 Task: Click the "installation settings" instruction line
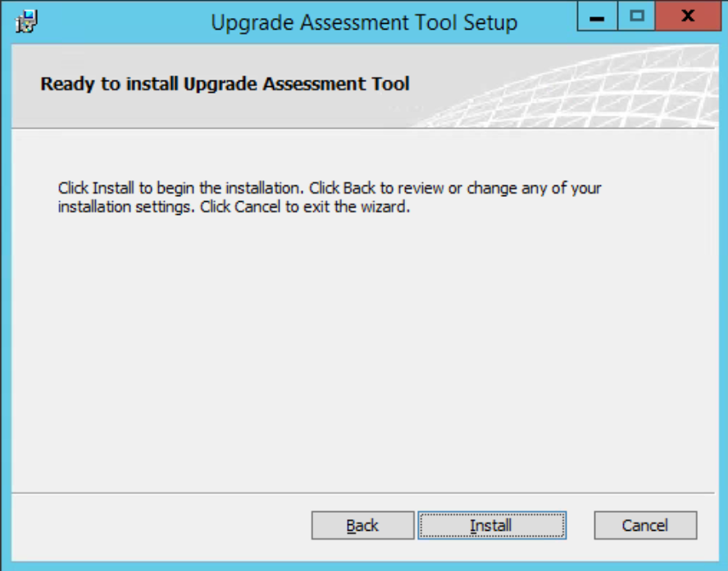[x=234, y=206]
